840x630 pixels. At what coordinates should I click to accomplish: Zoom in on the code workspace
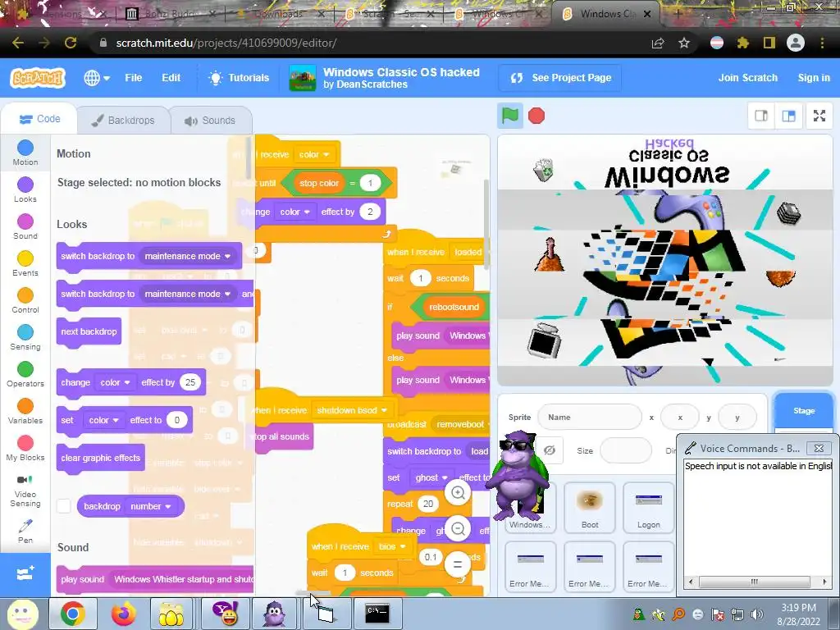[x=458, y=492]
